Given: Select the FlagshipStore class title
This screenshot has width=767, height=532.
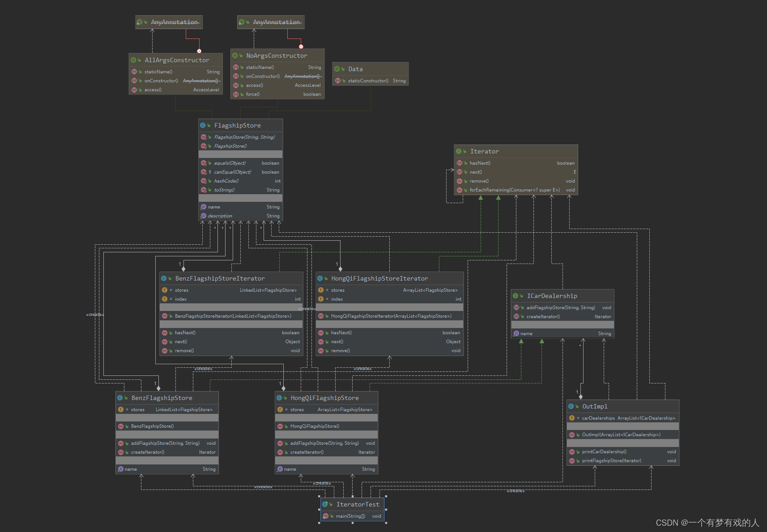Looking at the screenshot, I should [237, 125].
